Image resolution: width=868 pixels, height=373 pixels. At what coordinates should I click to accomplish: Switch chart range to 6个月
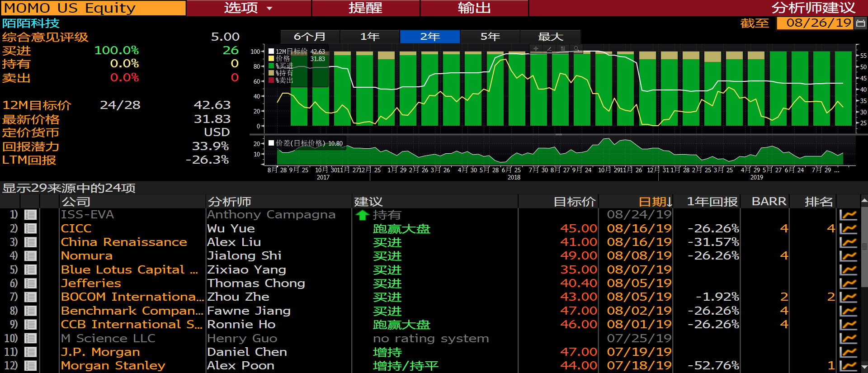click(310, 37)
